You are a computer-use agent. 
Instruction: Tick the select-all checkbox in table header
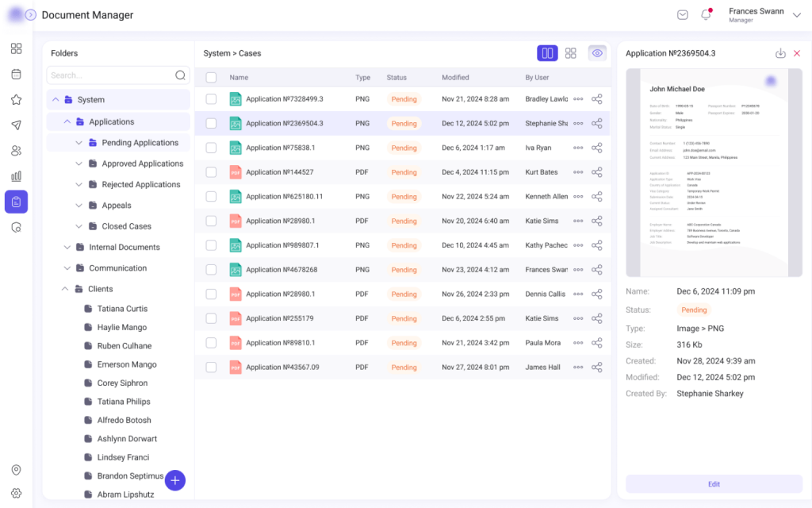point(211,78)
